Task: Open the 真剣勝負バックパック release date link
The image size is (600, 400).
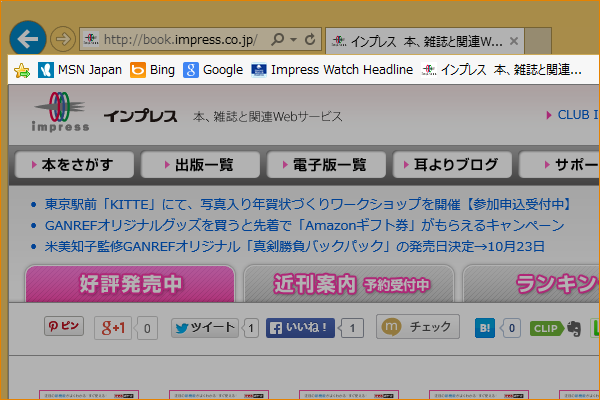Action: coord(295,247)
